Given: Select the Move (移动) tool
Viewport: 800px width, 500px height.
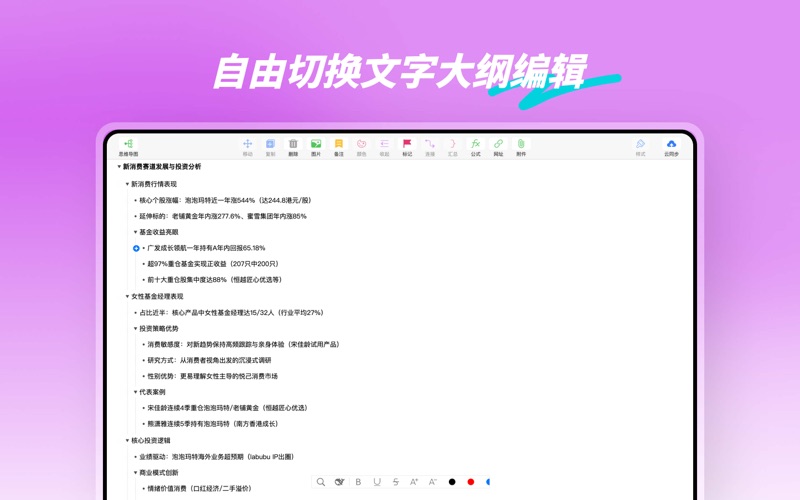Looking at the screenshot, I should point(247,147).
